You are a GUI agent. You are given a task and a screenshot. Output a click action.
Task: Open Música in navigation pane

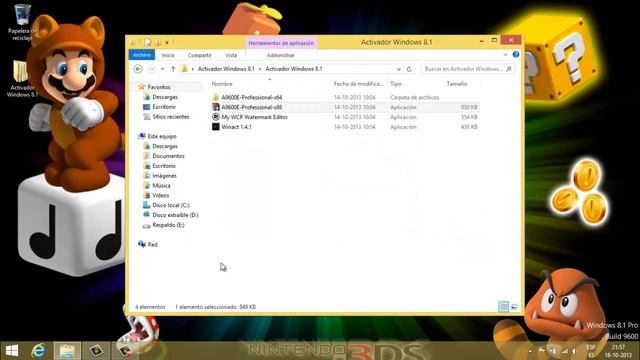click(x=161, y=185)
